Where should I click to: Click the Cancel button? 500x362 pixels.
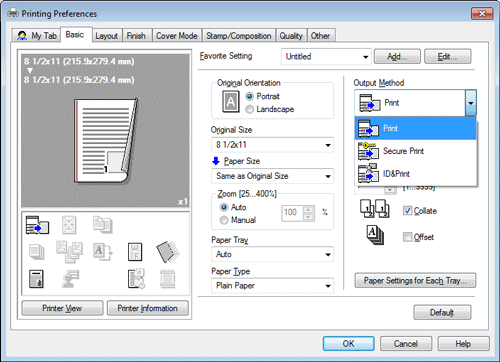coord(406,343)
